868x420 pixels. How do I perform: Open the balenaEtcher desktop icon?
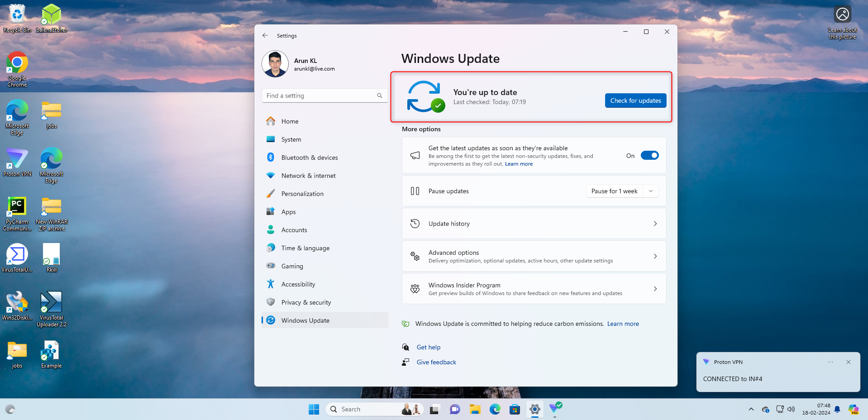(52, 18)
